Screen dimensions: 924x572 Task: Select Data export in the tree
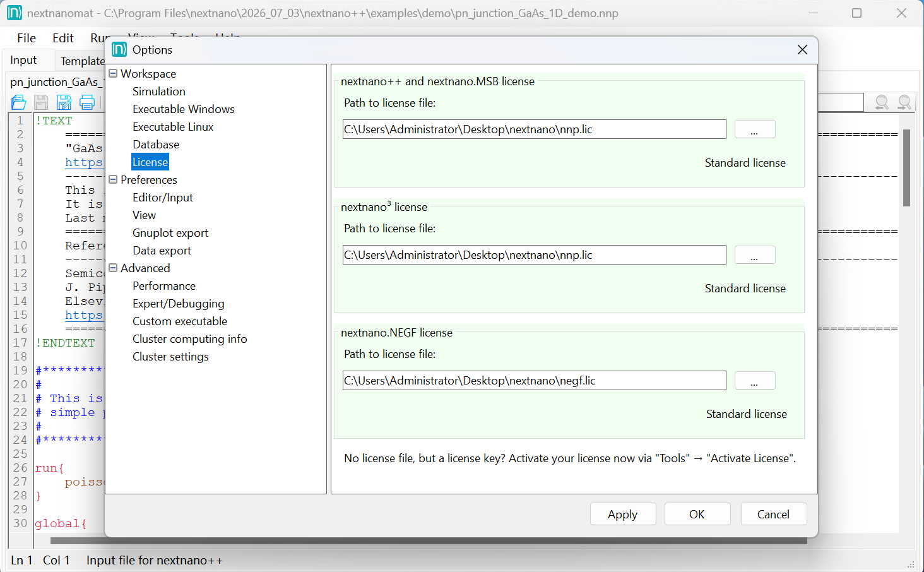pyautogui.click(x=162, y=251)
